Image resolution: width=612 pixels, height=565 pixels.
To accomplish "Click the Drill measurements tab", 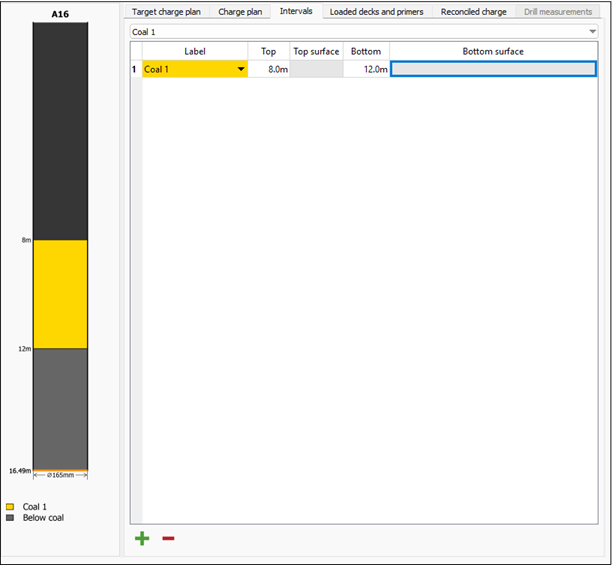I will pos(558,12).
